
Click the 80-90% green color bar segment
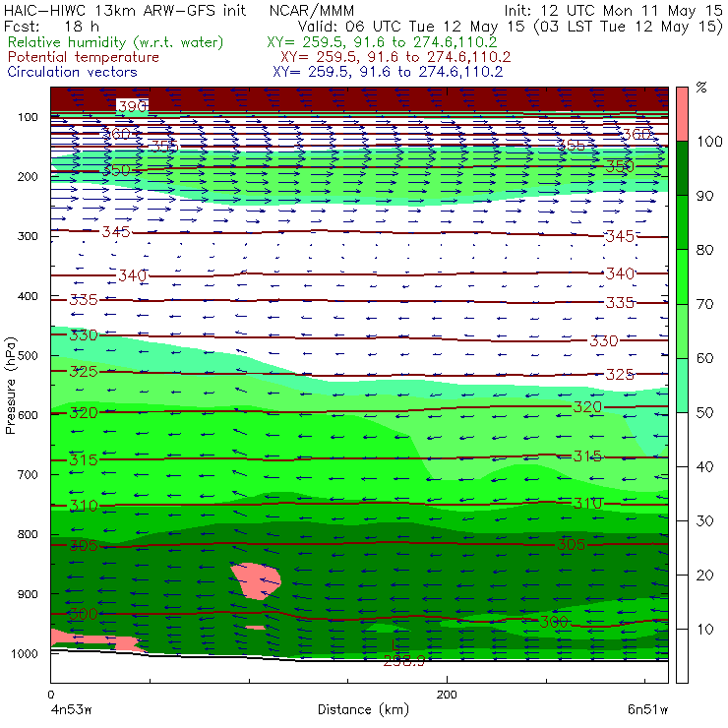(682, 222)
